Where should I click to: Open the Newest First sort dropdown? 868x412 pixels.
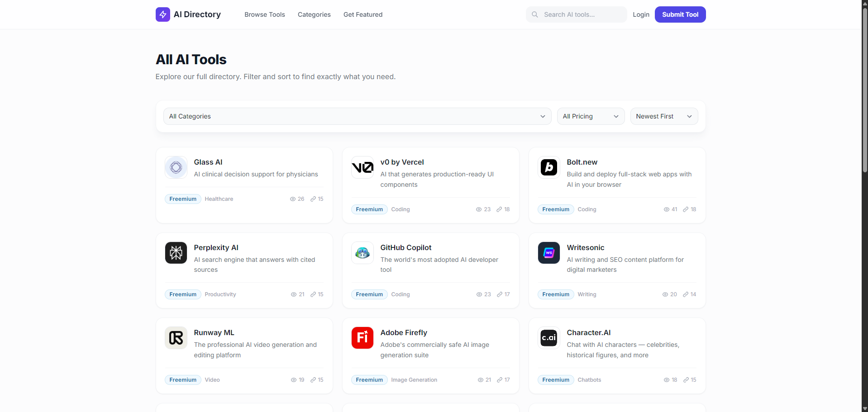[x=664, y=116]
